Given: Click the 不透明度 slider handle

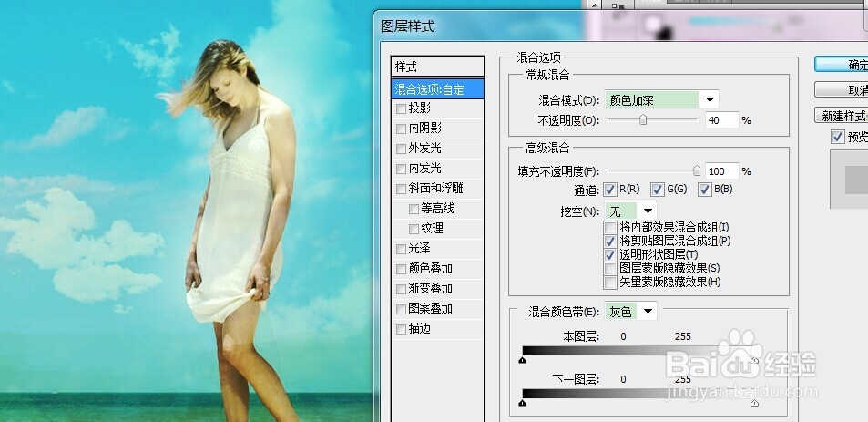Looking at the screenshot, I should tap(643, 119).
